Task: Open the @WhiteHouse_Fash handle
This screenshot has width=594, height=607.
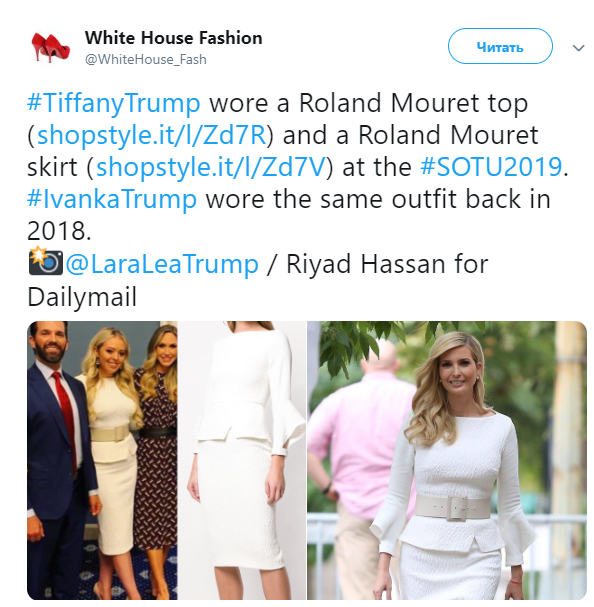Action: [x=146, y=60]
